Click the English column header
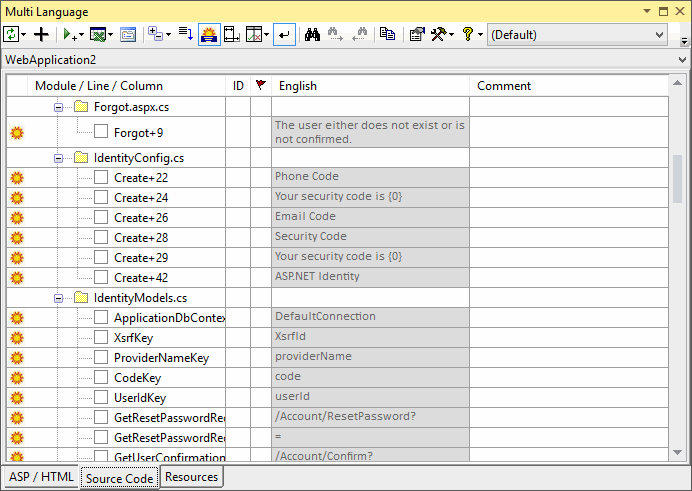This screenshot has width=692, height=491. (370, 86)
